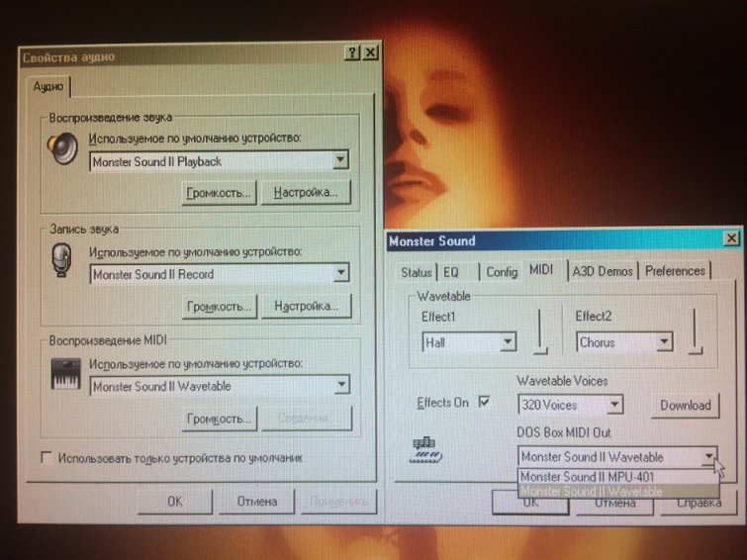Click Громкость button under sound recording
The width and height of the screenshot is (747, 560).
pos(219,307)
